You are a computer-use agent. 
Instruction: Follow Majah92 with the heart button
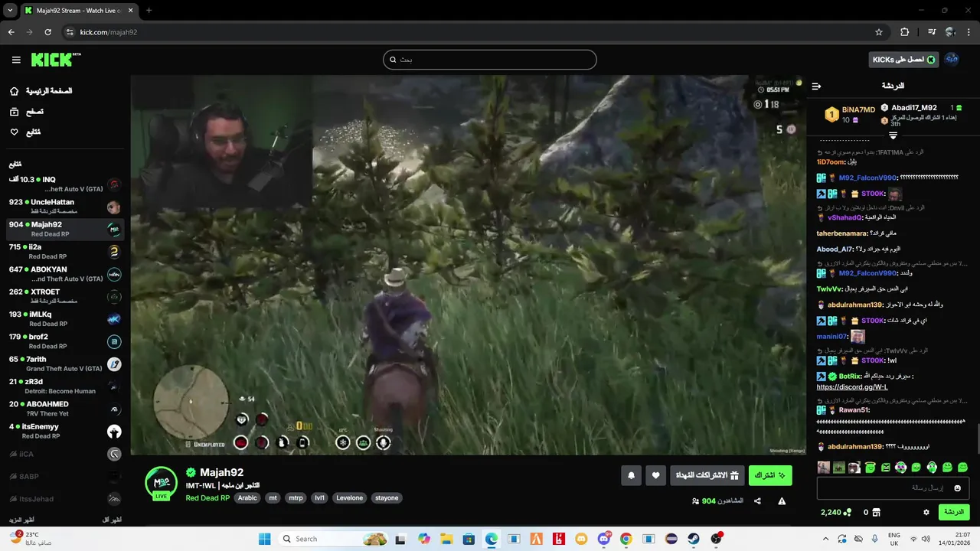[655, 475]
